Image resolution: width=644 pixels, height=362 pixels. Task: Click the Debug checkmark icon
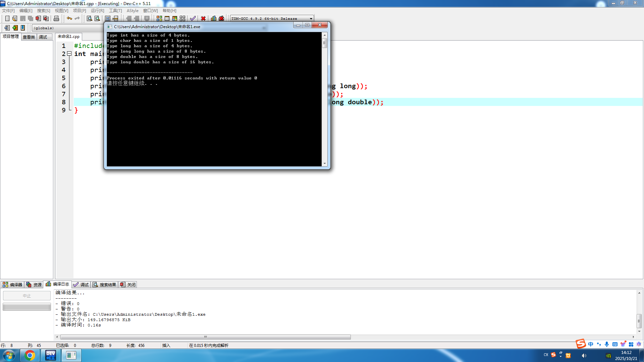point(193,18)
